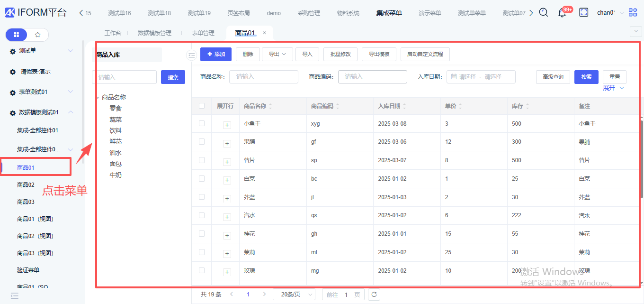The image size is (644, 304).
Task: Expand the row for 小鱼干
Action: tap(227, 125)
